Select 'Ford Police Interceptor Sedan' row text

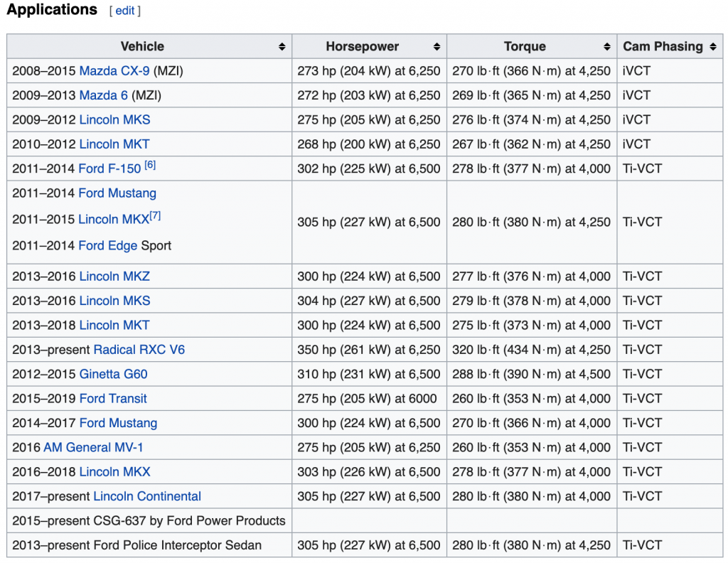click(x=177, y=545)
